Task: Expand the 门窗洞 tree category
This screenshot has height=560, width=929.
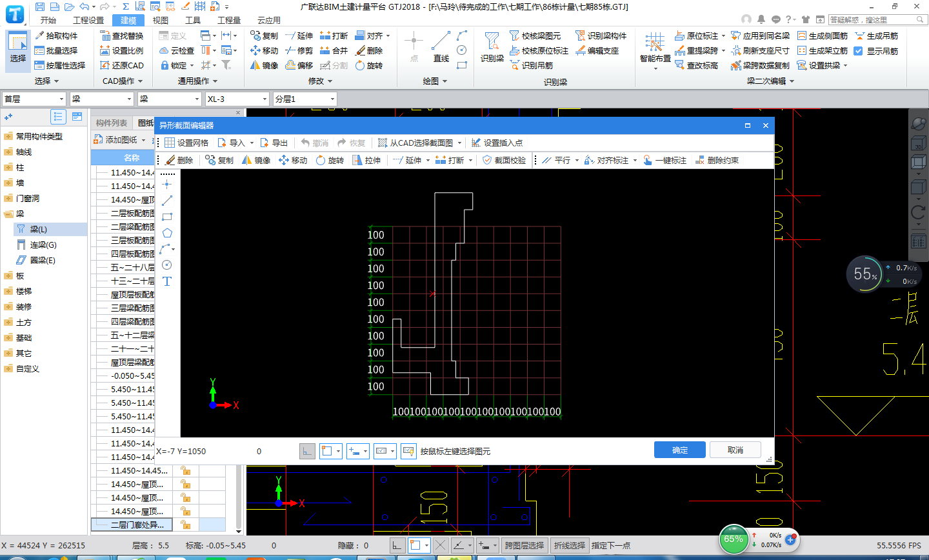Action: coord(8,198)
